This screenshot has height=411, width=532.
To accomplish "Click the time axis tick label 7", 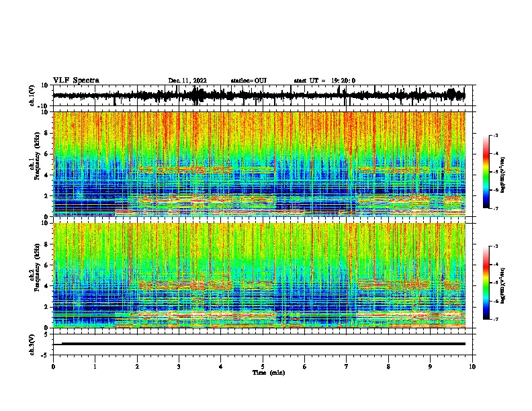I will click(x=347, y=367).
